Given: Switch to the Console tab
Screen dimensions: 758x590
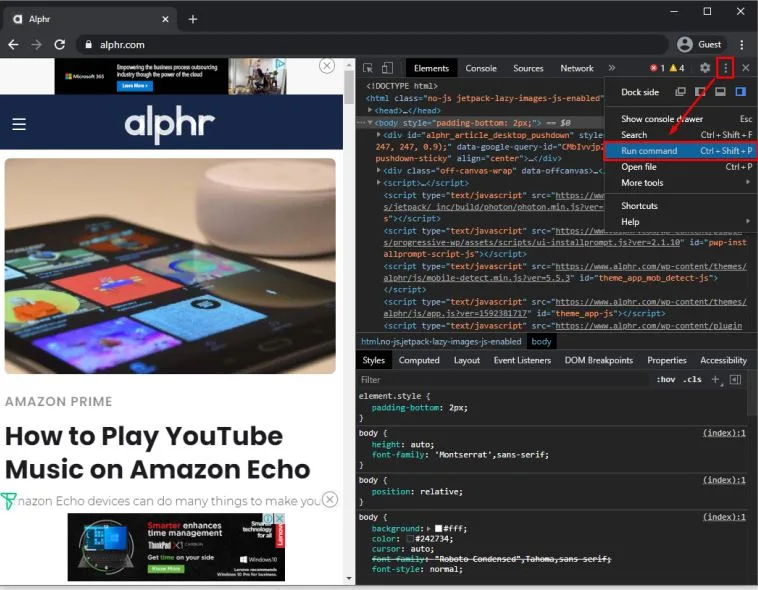Looking at the screenshot, I should (x=481, y=68).
